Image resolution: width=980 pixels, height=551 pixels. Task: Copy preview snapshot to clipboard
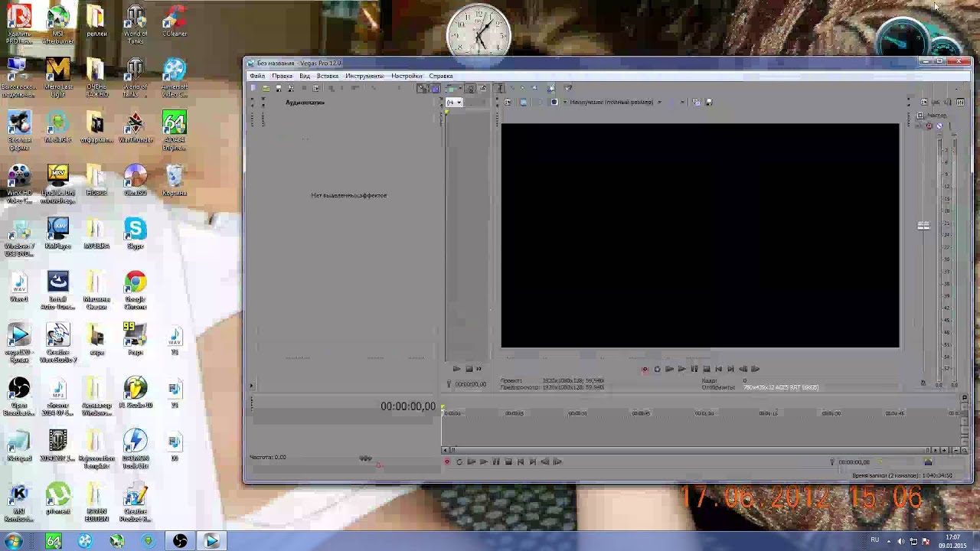pyautogui.click(x=696, y=102)
